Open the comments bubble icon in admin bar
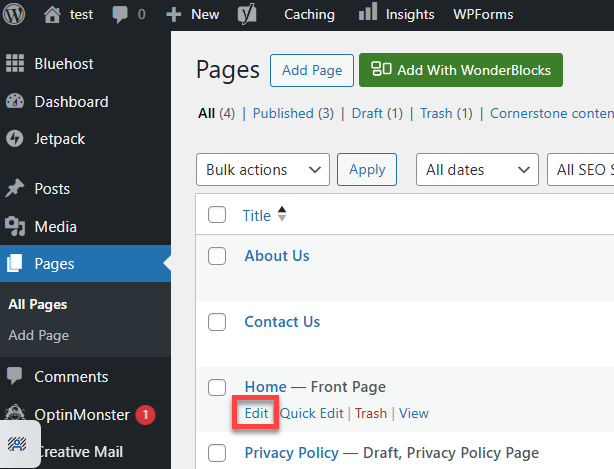614x469 pixels. coord(120,15)
